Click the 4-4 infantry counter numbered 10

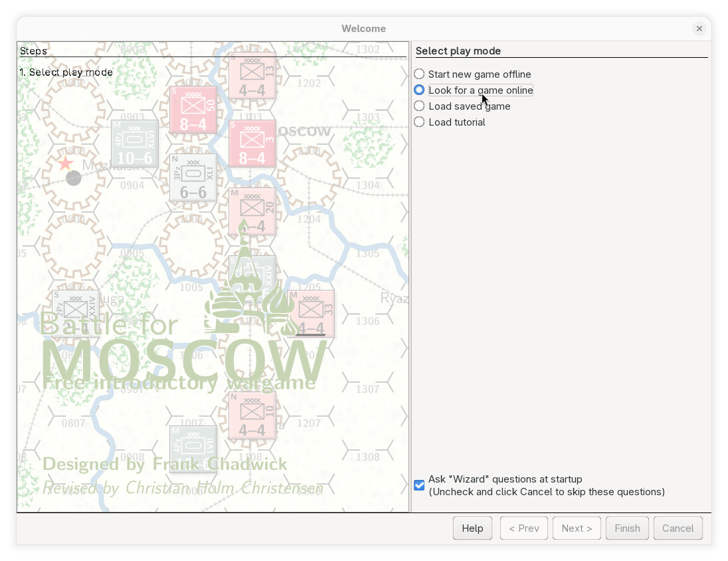coord(252,415)
